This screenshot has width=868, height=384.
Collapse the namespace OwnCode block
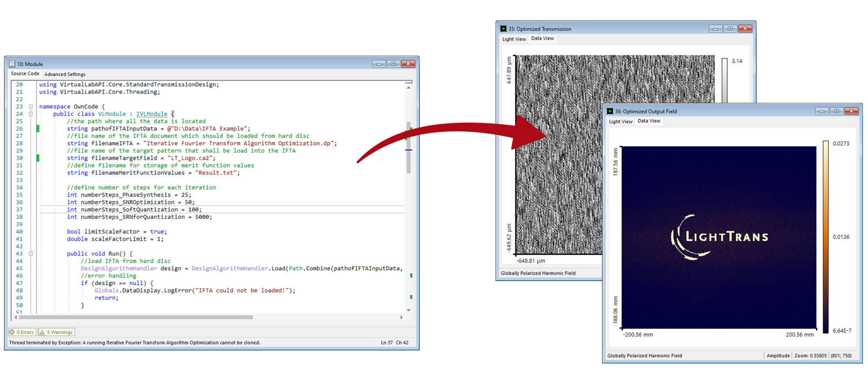click(31, 106)
